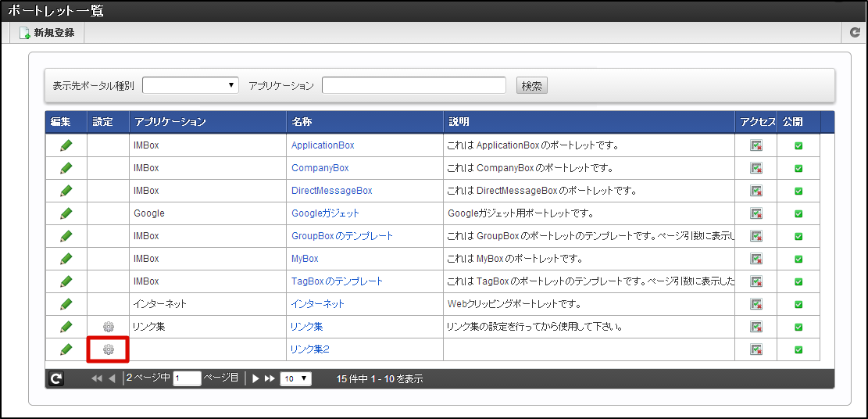This screenshot has height=419, width=868.
Task: Open the インターネット name link
Action: 318,304
